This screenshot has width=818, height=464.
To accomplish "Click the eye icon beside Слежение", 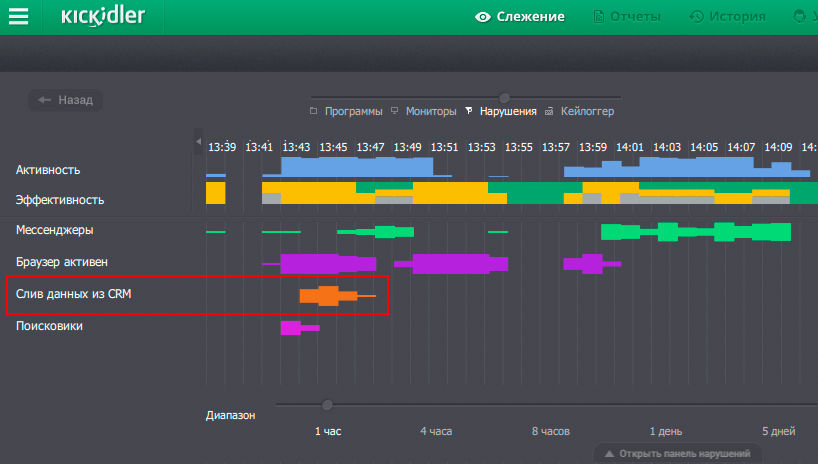I will click(483, 17).
